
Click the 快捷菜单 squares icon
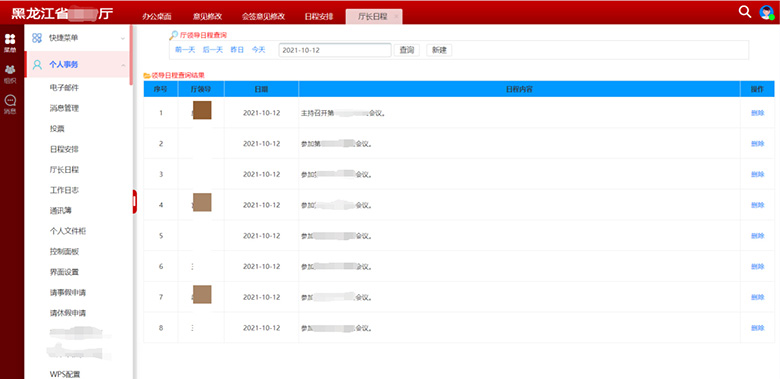[x=37, y=38]
